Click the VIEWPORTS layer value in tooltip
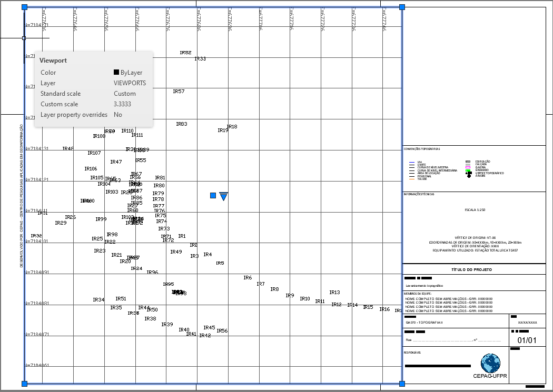The width and height of the screenshot is (553, 392). [130, 83]
